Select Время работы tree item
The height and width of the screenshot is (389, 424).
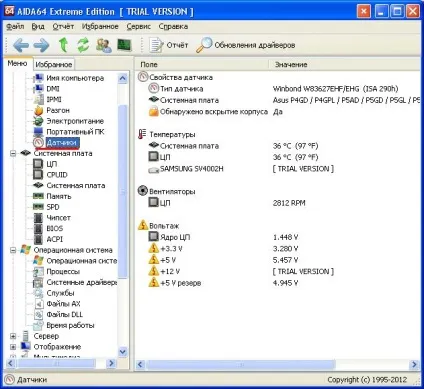click(x=70, y=325)
